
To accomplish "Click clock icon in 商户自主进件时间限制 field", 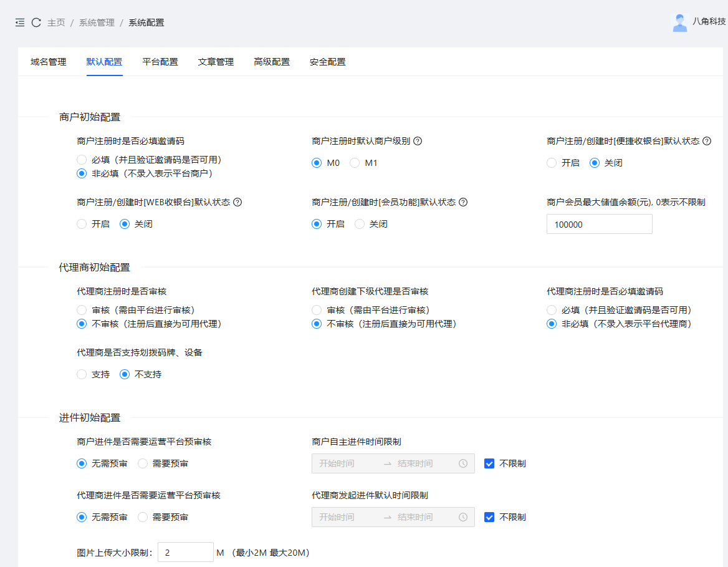I will (463, 463).
